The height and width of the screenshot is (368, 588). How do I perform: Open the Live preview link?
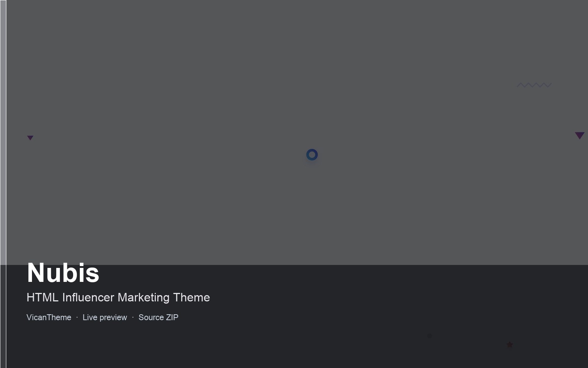105,317
